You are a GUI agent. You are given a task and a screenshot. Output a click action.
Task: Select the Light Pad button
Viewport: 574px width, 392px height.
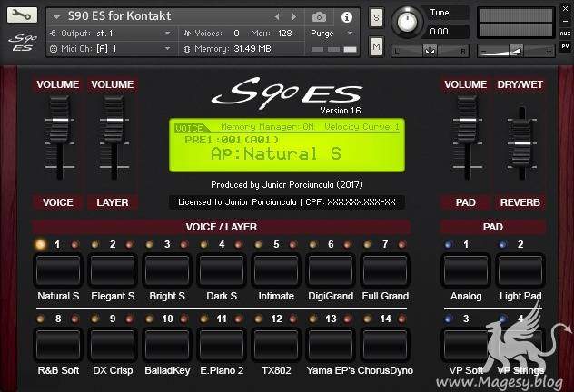(520, 271)
